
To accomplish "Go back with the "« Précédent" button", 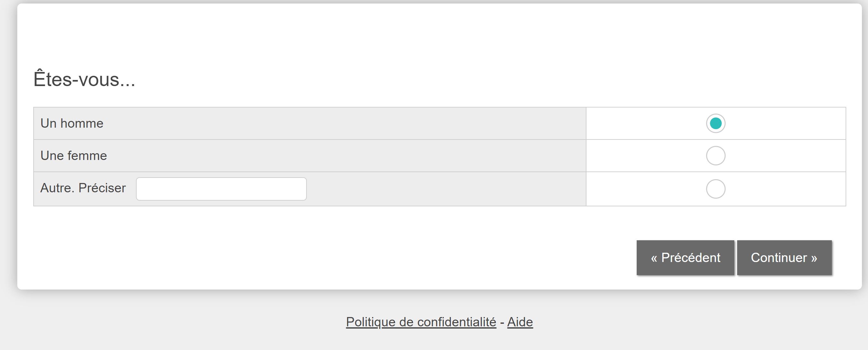I will pos(685,258).
